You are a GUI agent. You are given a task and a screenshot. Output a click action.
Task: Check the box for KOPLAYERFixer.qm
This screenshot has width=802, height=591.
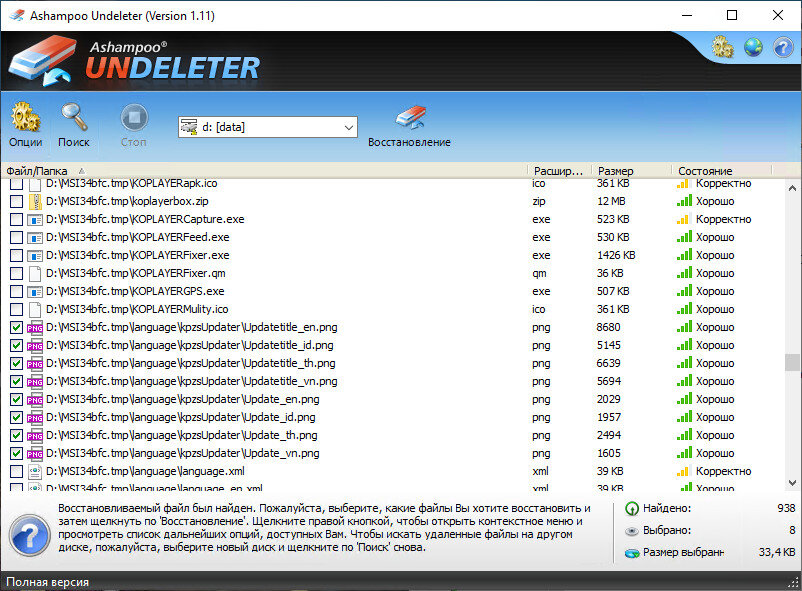coord(16,274)
